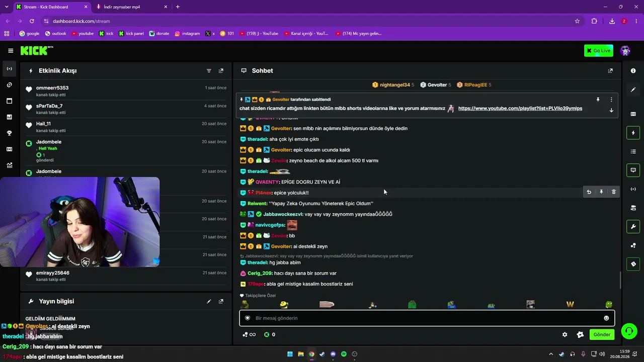This screenshot has height=362, width=644.
Task: Show hidden system tray icons
Action: pyautogui.click(x=551, y=354)
